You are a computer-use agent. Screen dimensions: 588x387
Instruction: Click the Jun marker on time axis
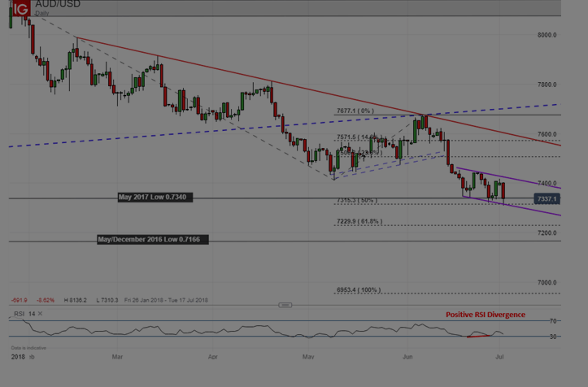[407, 357]
